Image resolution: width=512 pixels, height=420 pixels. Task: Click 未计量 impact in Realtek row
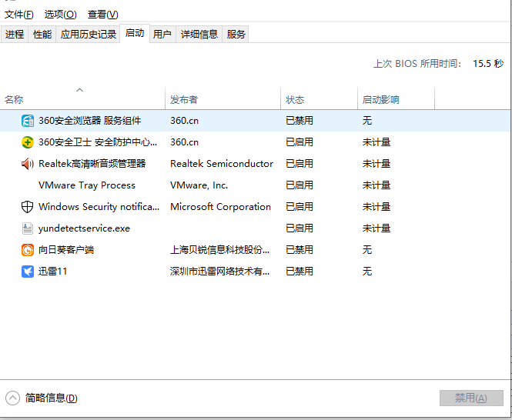coord(376,164)
